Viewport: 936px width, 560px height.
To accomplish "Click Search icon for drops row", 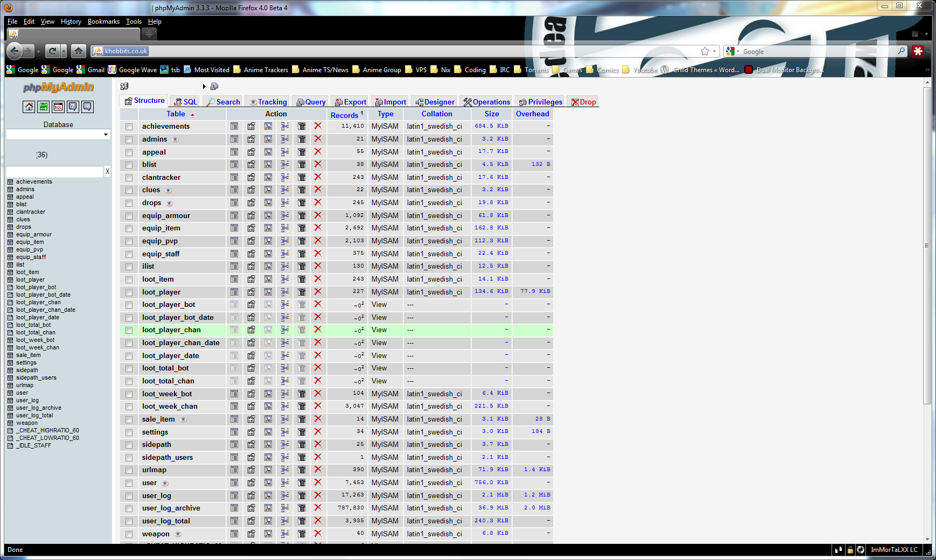I will (x=268, y=203).
